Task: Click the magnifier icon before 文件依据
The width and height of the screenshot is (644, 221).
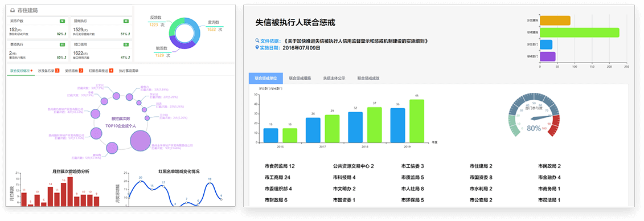Action: point(257,40)
